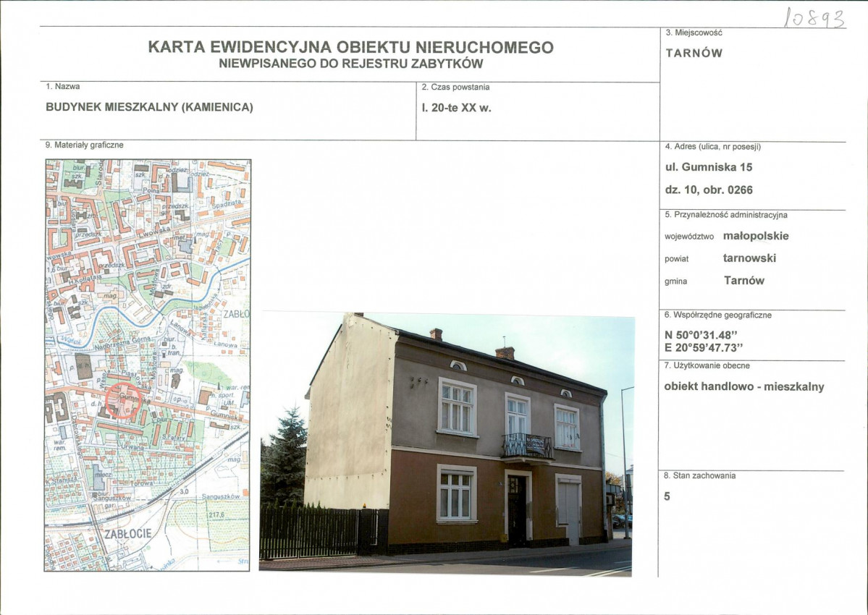Click the condition value "5"
Viewport: 868px width, 615px height.
tap(667, 496)
